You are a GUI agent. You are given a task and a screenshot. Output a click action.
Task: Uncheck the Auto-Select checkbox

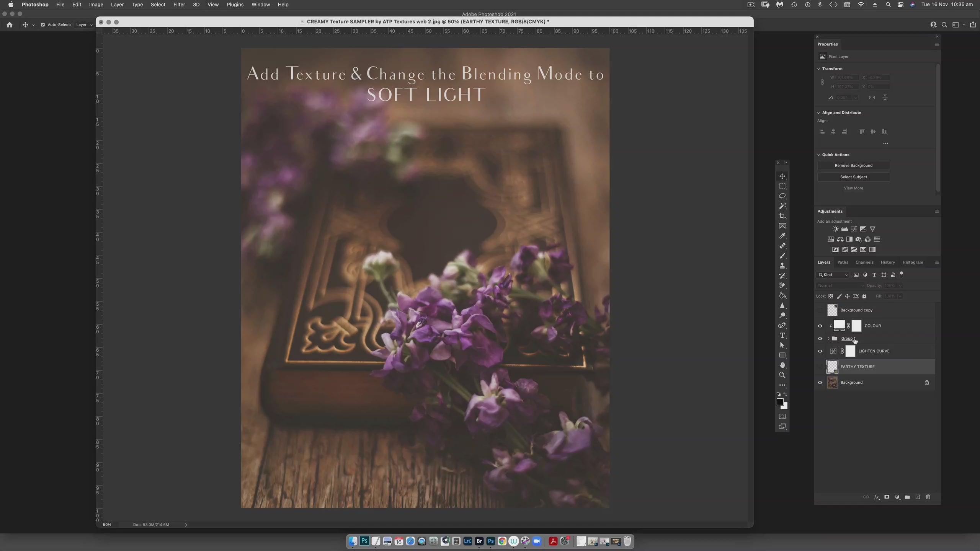click(43, 24)
